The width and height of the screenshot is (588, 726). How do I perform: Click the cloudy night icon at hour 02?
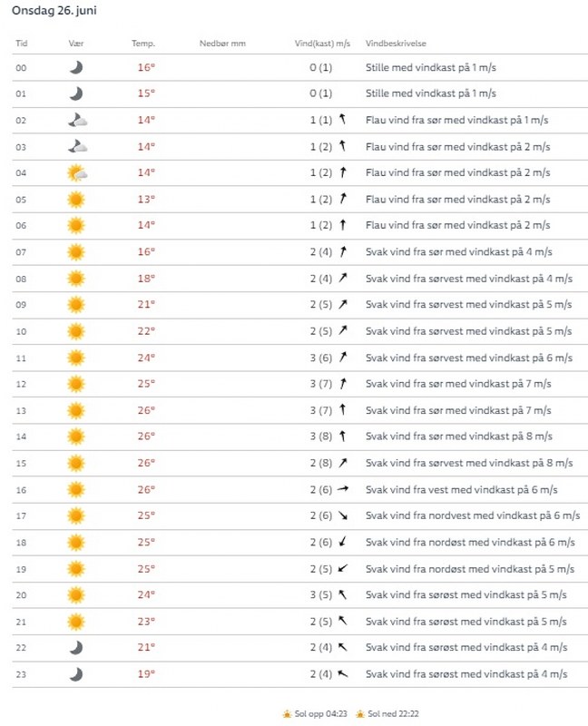(x=77, y=120)
